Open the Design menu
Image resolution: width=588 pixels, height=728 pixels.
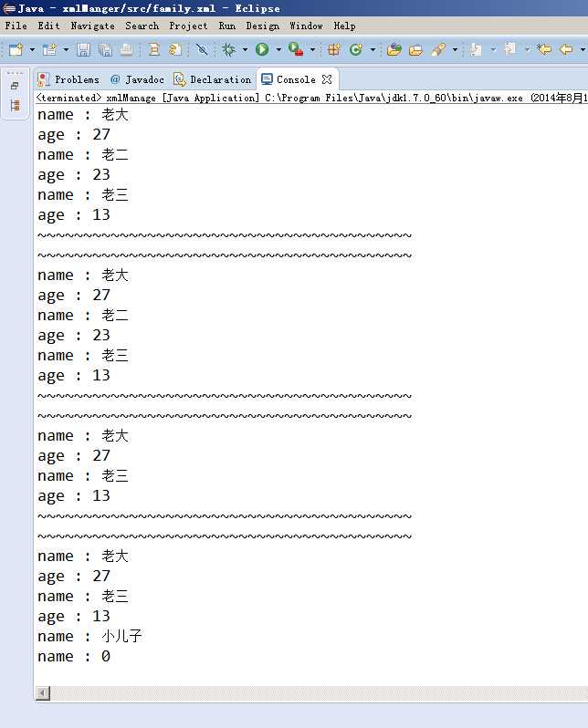click(x=263, y=26)
